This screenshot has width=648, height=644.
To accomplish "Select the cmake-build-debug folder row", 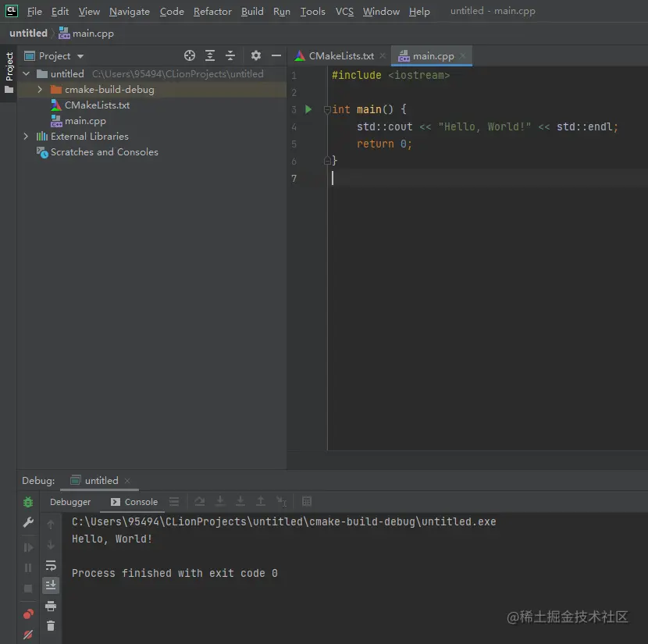I will (x=152, y=90).
